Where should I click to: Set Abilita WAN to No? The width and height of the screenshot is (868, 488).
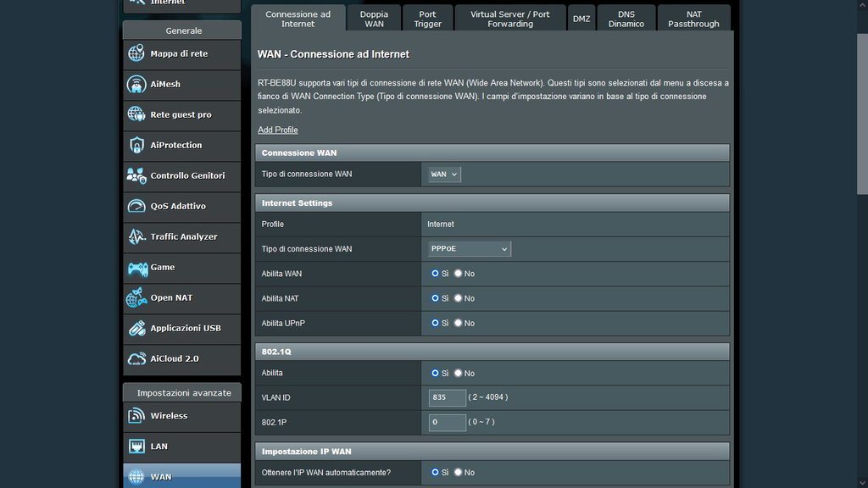(x=459, y=274)
